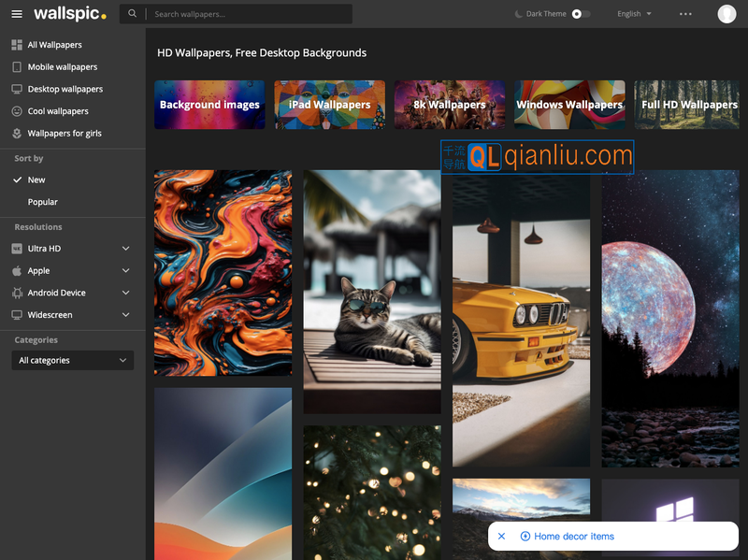Click the Ultra HD 4K icon
Screen dimensions: 748x560
coord(17,249)
